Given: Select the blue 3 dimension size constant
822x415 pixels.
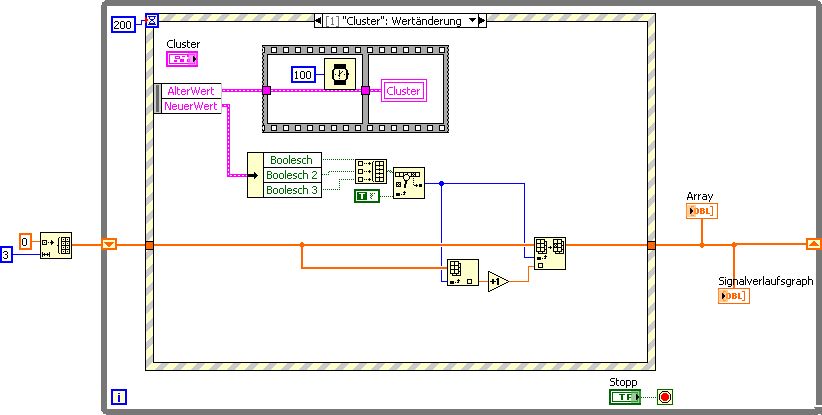Looking at the screenshot, I should pyautogui.click(x=6, y=255).
